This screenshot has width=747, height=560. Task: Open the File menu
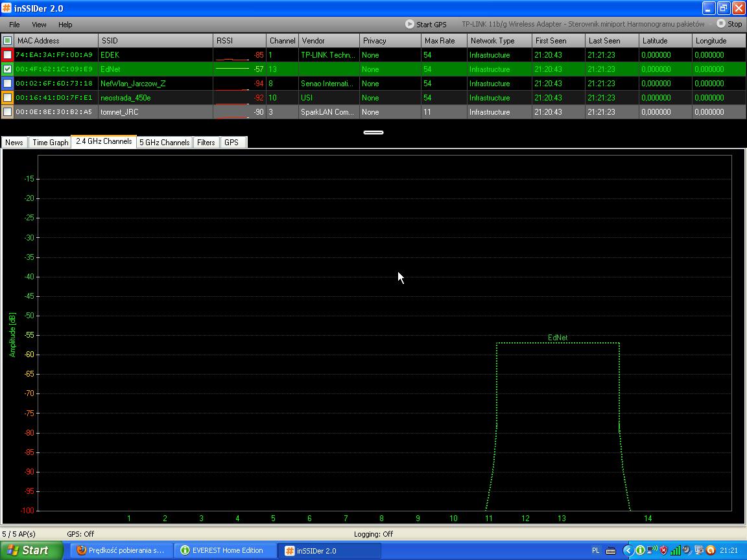click(x=14, y=24)
